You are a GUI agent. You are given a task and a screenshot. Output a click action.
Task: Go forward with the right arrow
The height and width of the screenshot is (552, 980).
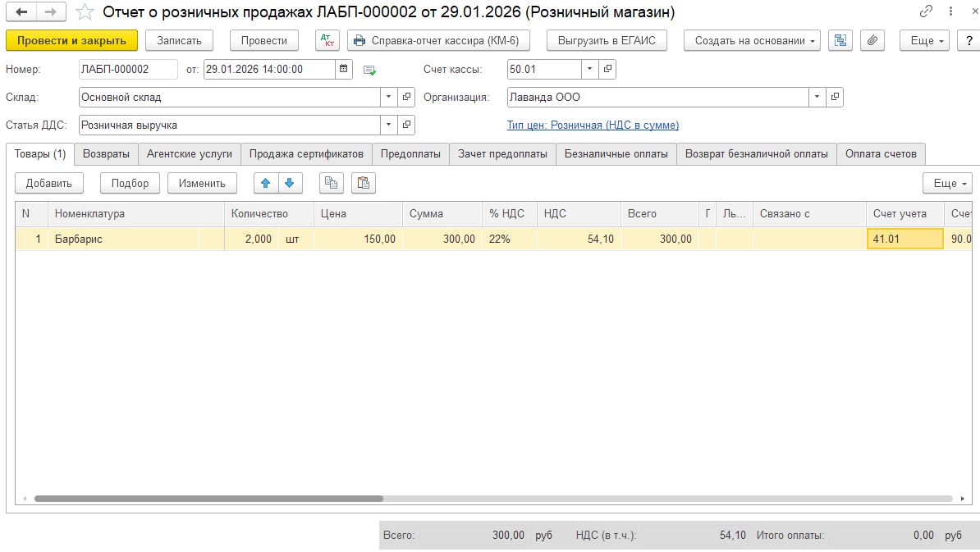click(x=51, y=11)
